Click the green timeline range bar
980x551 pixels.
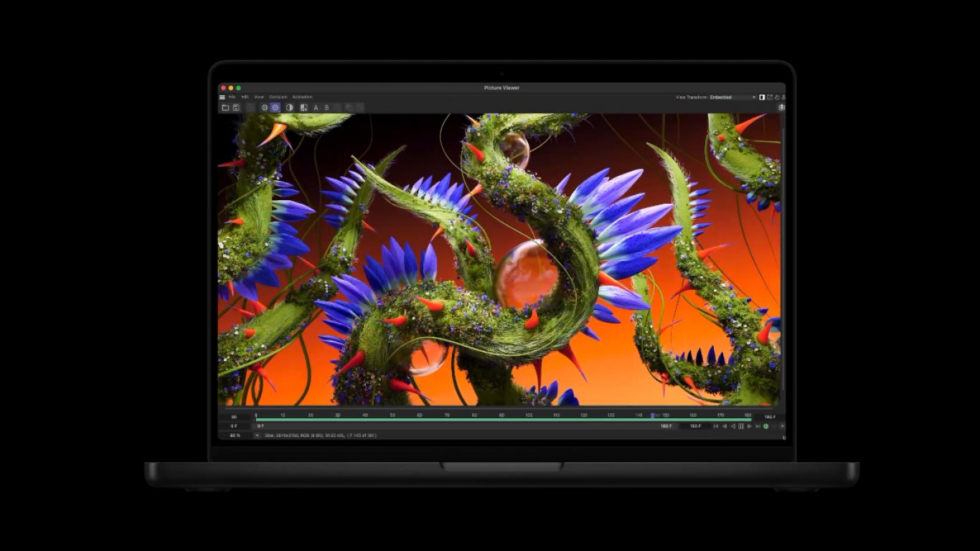point(504,420)
